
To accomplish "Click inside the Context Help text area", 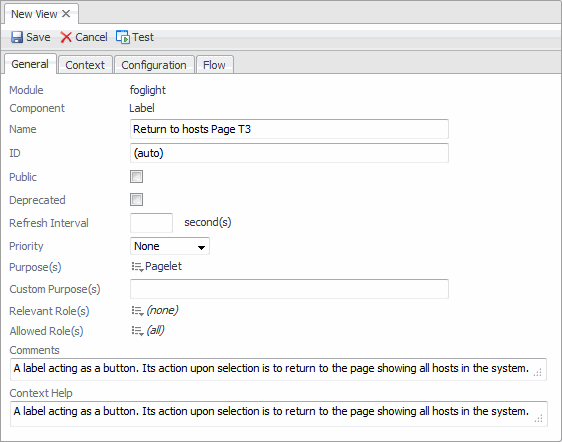I will (x=278, y=413).
